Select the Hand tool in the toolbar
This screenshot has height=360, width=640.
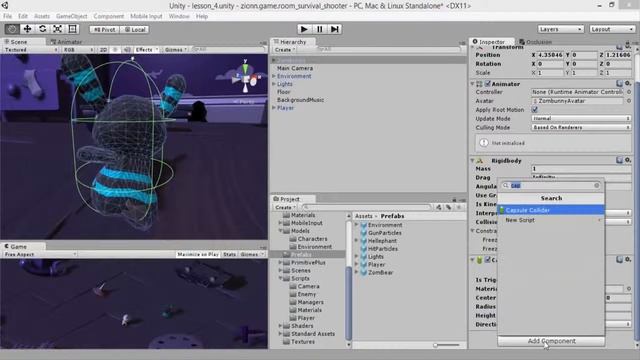(x=12, y=29)
